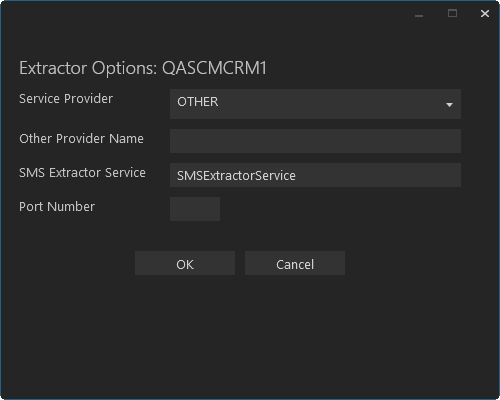Image resolution: width=500 pixels, height=400 pixels.
Task: Focus the SMS Extractor Service text box
Action: click(315, 175)
